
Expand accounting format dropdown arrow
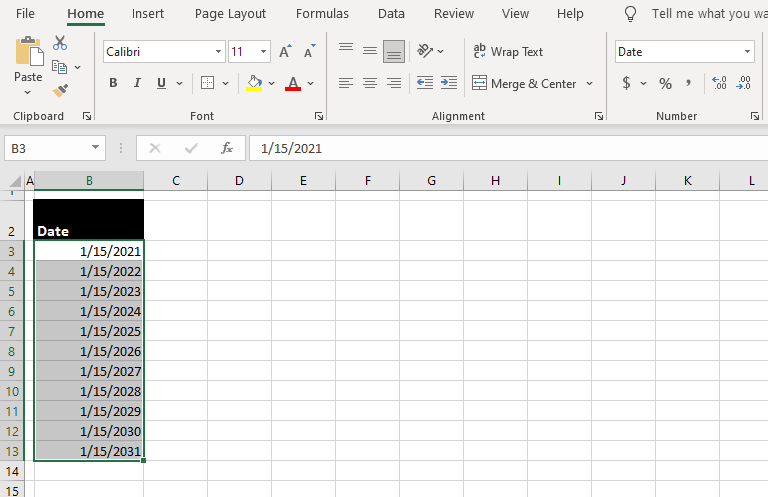tap(644, 83)
